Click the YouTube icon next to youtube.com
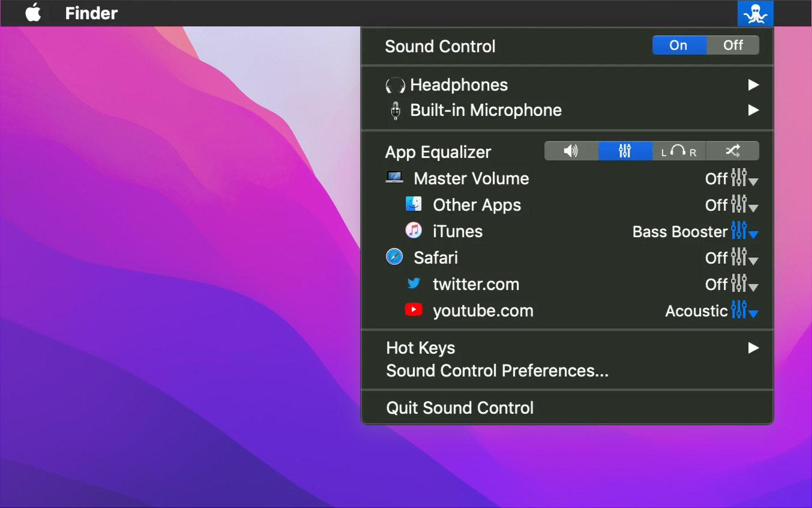 [x=414, y=310]
